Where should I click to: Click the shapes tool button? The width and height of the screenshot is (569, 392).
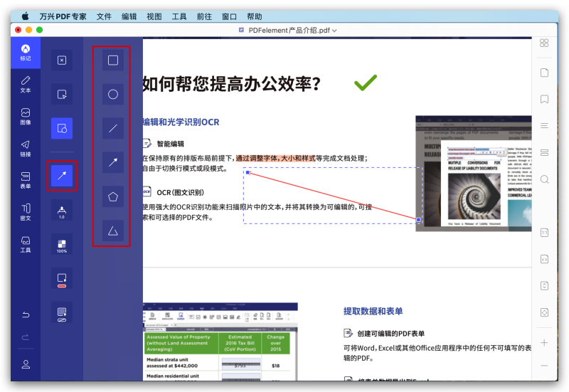pos(61,128)
